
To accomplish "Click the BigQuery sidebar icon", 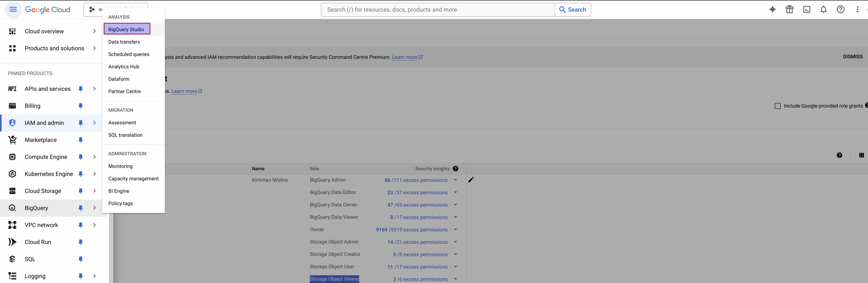I will tap(12, 208).
